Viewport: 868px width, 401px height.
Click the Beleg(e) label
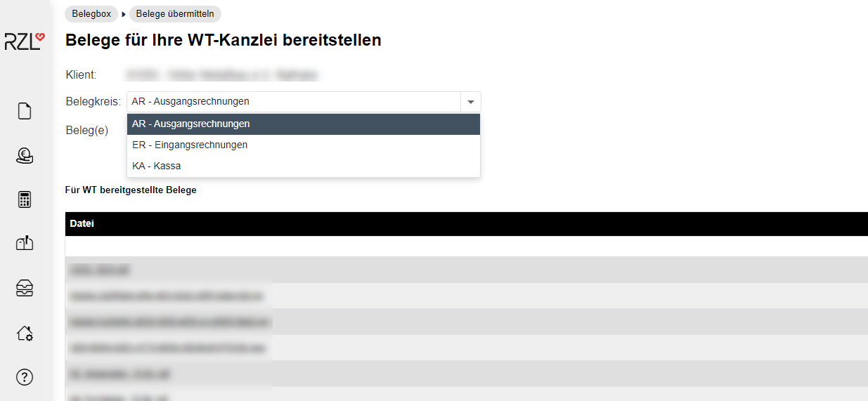pos(87,131)
